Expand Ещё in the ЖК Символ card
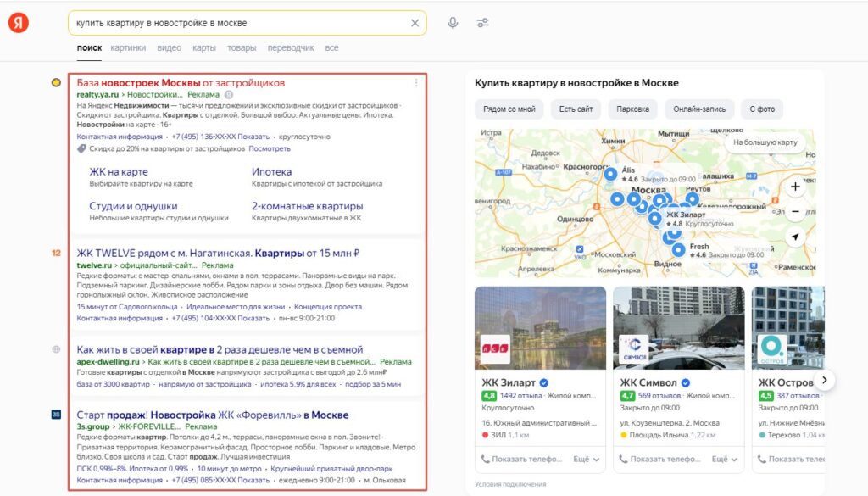The image size is (868, 496). click(725, 459)
